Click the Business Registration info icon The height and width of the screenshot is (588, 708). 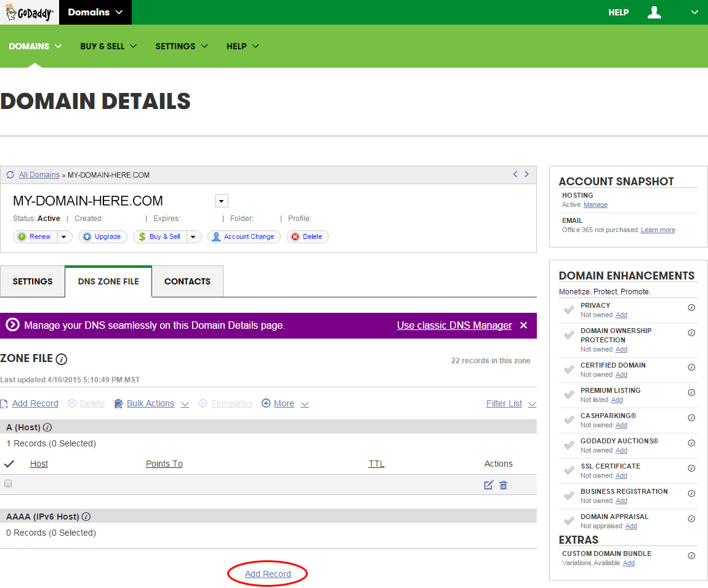tap(691, 494)
